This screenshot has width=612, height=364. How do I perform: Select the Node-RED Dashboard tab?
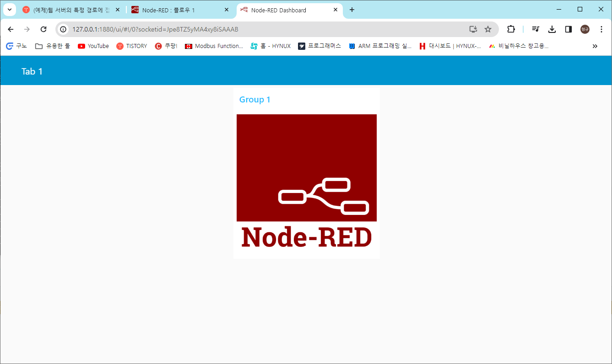[290, 10]
